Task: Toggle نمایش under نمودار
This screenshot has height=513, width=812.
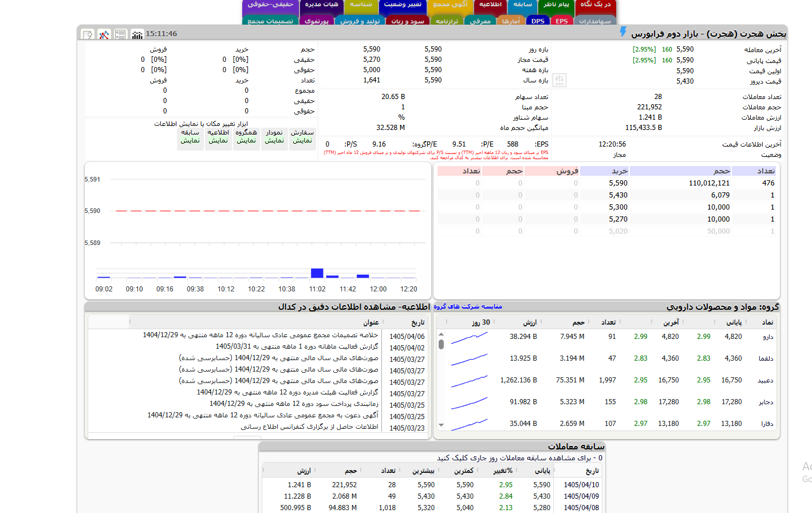Action: pos(274,140)
